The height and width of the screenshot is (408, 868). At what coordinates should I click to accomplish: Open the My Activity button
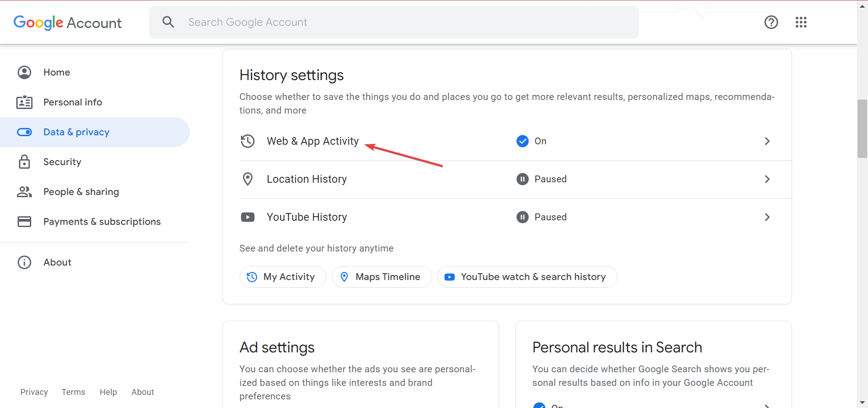[x=283, y=277]
